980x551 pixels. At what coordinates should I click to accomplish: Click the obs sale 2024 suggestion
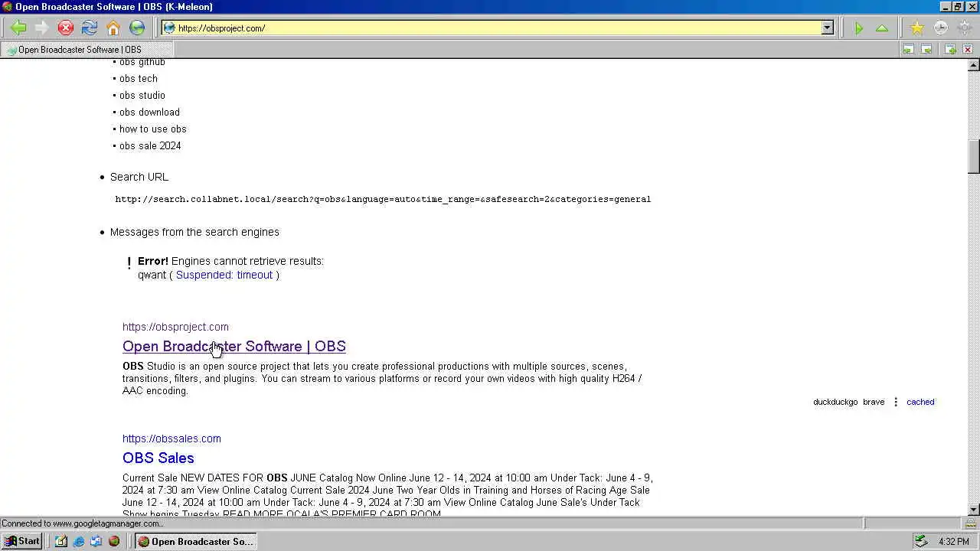150,146
